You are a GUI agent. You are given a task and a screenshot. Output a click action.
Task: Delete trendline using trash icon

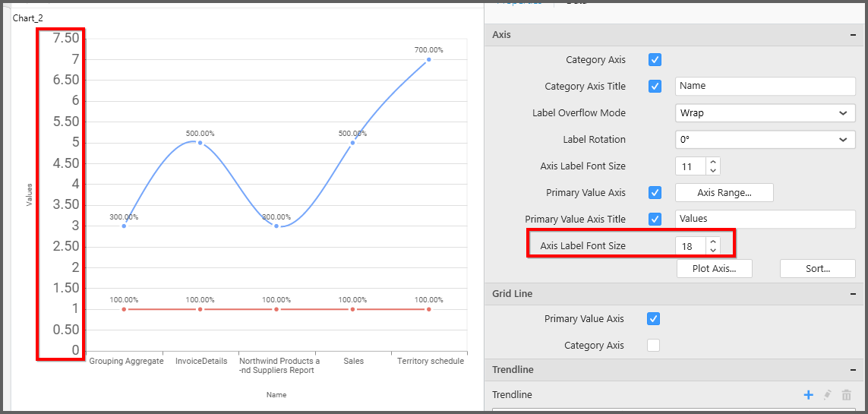click(x=846, y=395)
